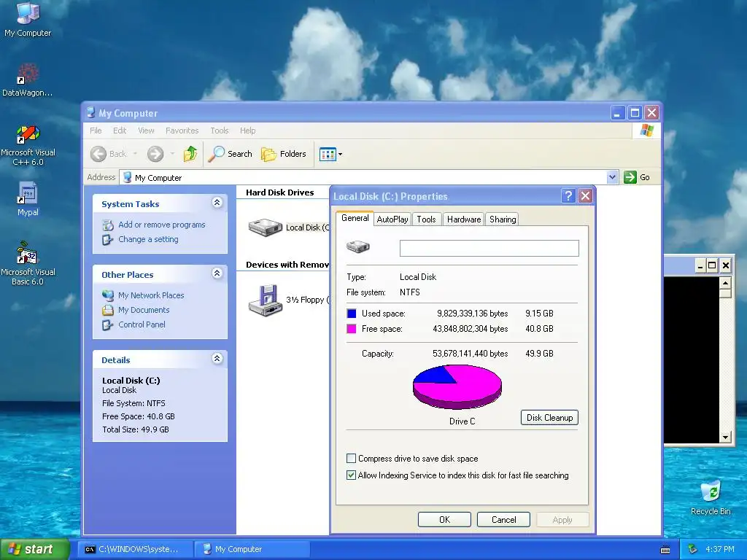
Task: Collapse the Other Places panel
Action: 217,273
